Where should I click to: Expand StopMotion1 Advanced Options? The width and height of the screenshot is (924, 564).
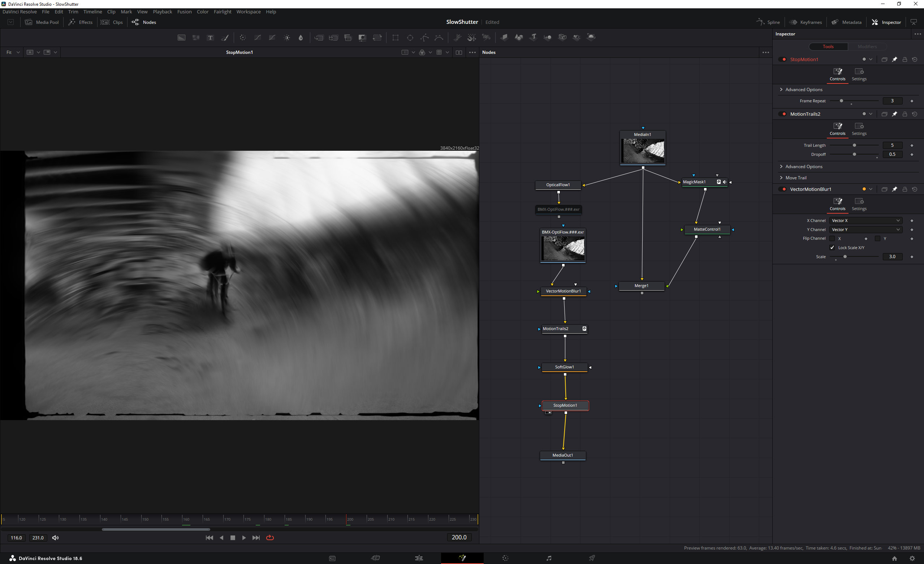(803, 90)
